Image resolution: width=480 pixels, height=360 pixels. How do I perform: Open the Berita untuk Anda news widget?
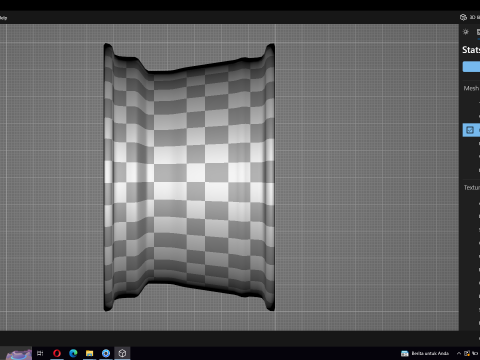coord(425,353)
